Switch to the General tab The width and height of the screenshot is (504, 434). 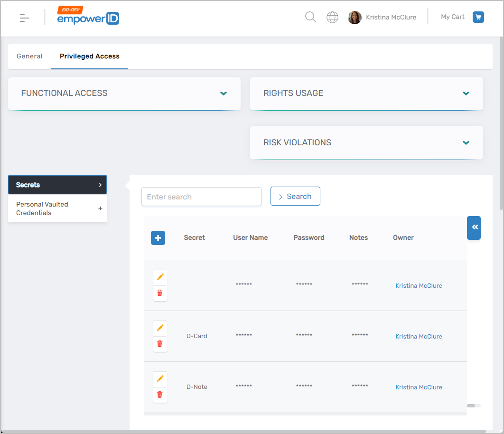click(x=29, y=56)
